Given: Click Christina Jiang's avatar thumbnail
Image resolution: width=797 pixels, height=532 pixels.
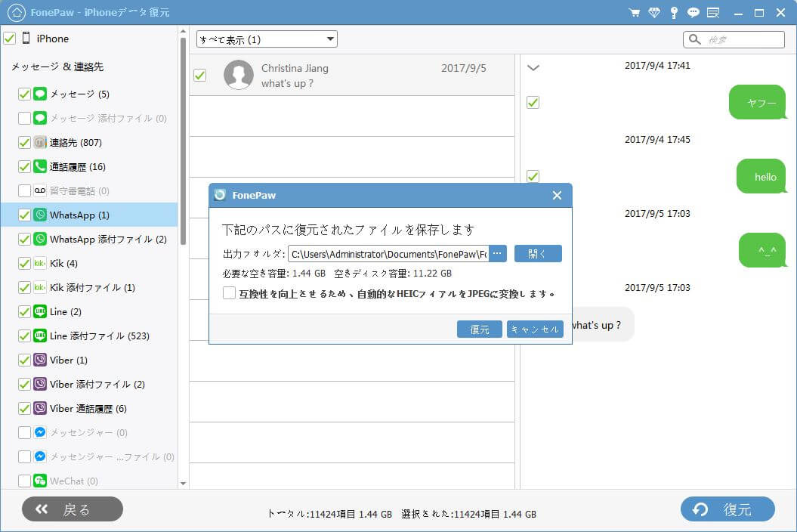Looking at the screenshot, I should (239, 75).
